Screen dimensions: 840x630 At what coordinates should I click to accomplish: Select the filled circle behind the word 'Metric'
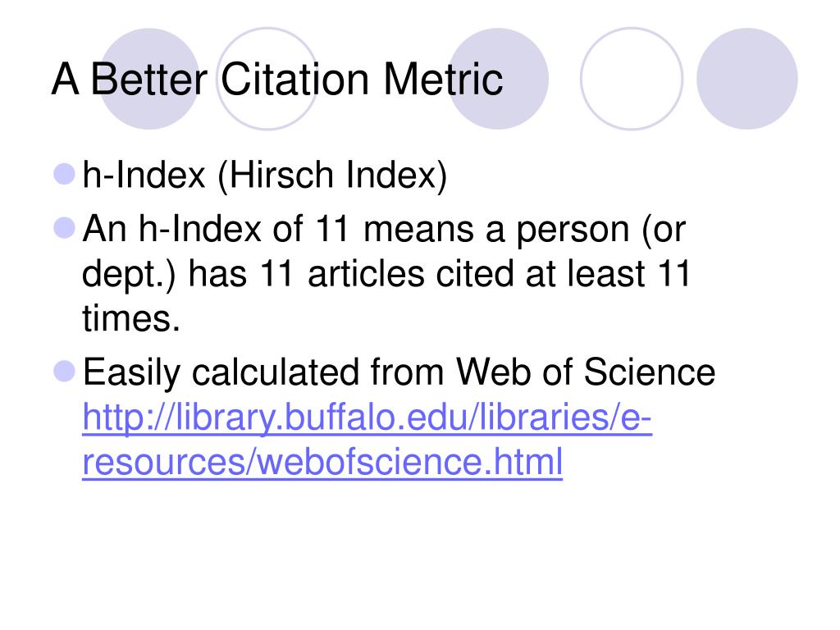coord(498,79)
